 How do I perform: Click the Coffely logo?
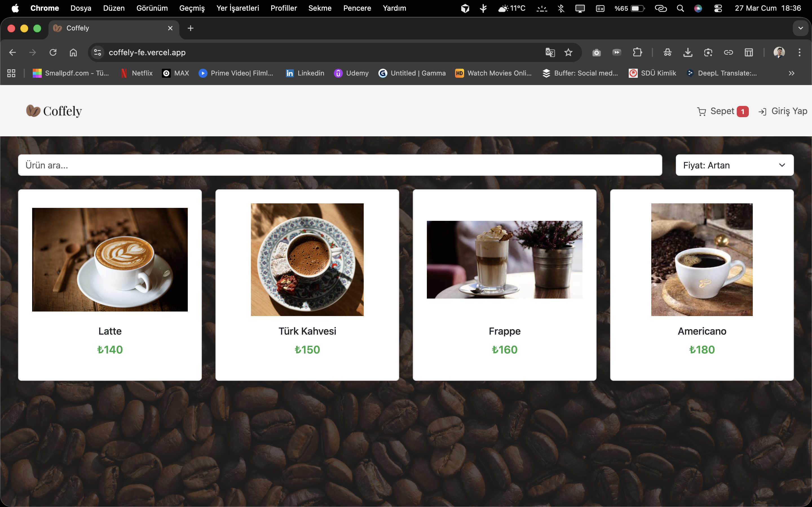pos(54,111)
